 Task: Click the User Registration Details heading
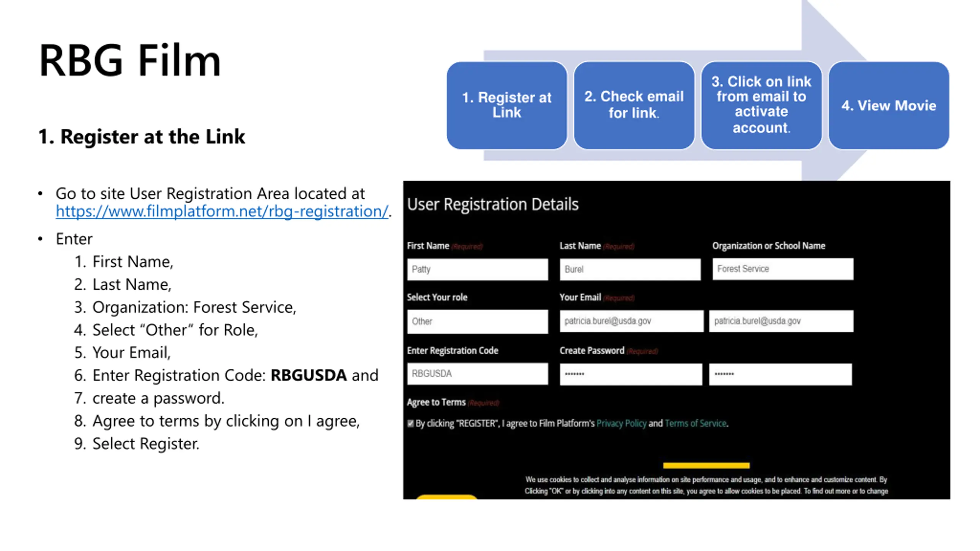click(493, 204)
